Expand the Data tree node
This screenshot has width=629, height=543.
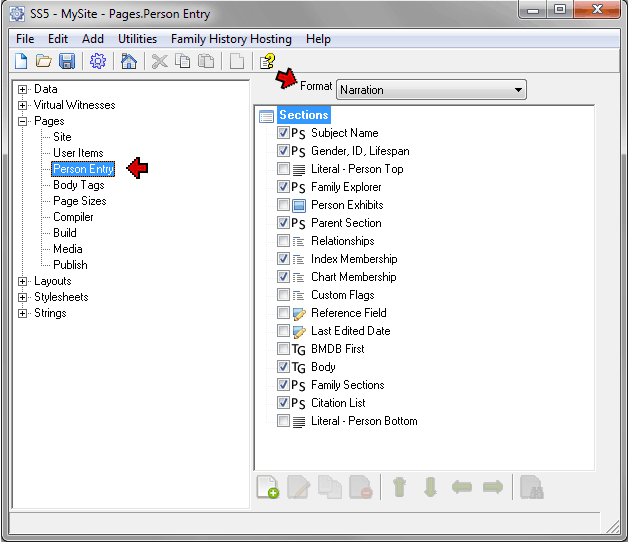point(23,89)
